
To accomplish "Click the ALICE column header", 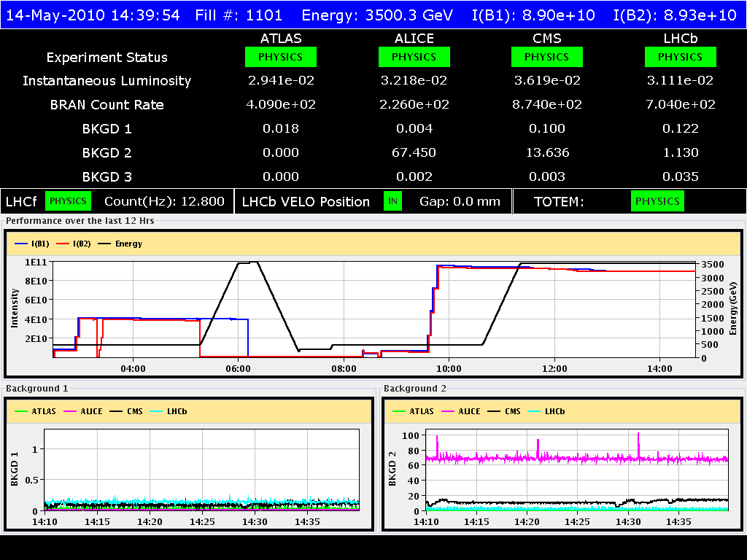I will 414,39.
